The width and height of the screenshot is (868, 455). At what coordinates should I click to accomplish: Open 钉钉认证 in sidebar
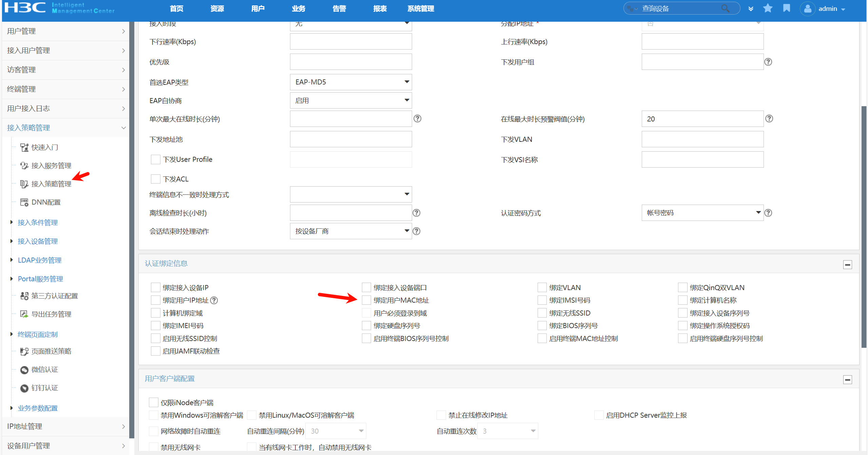(x=44, y=388)
